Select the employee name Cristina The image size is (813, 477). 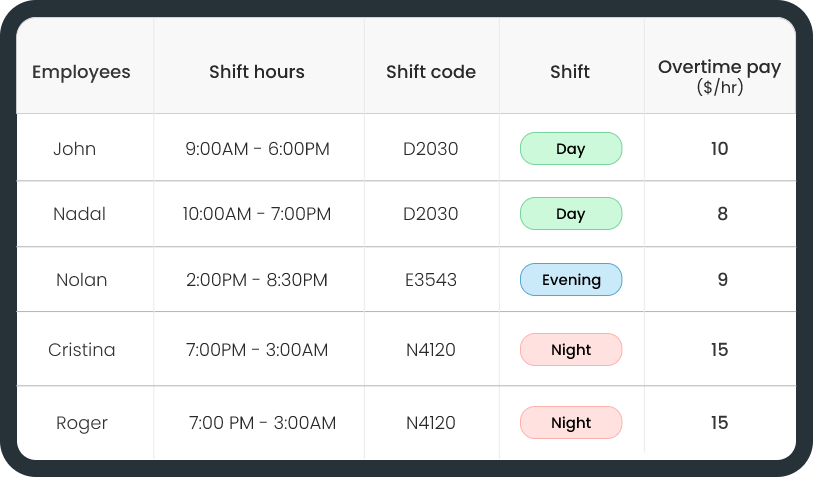point(82,350)
